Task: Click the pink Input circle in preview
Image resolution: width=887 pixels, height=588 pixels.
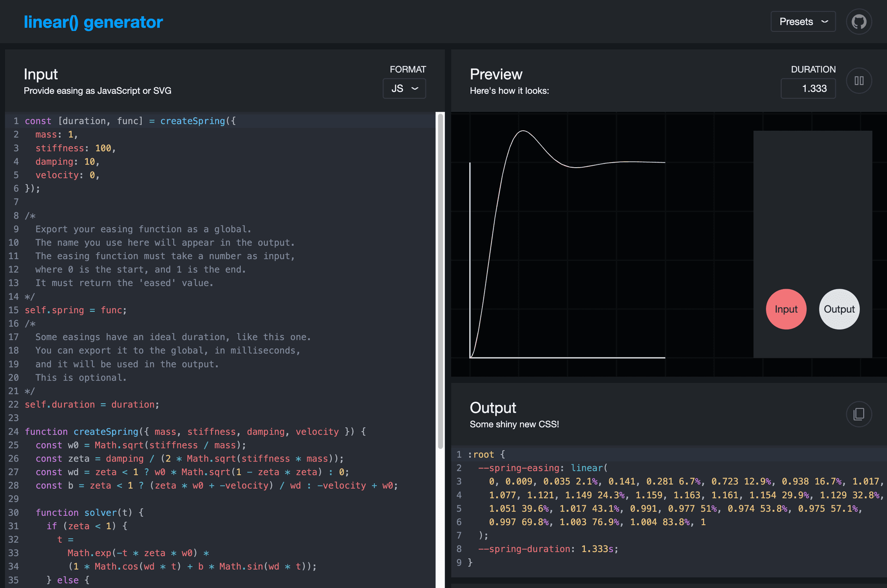Action: [786, 309]
